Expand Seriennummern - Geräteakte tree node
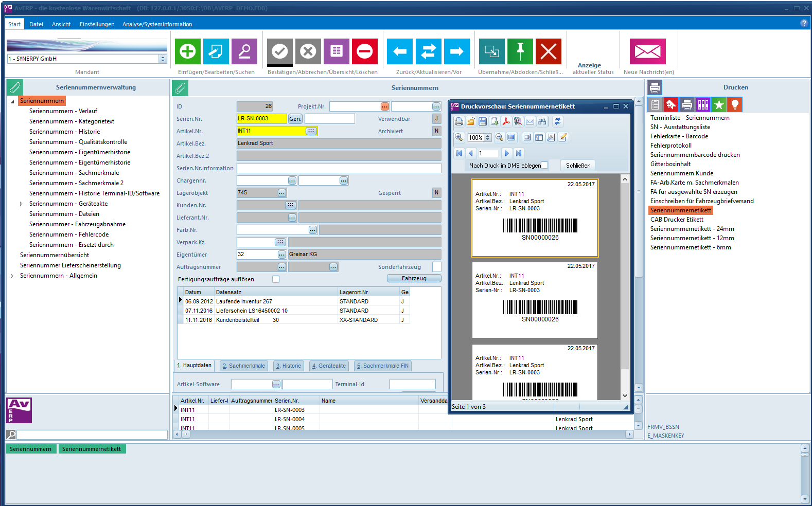Image resolution: width=812 pixels, height=506 pixels. pyautogui.click(x=21, y=204)
